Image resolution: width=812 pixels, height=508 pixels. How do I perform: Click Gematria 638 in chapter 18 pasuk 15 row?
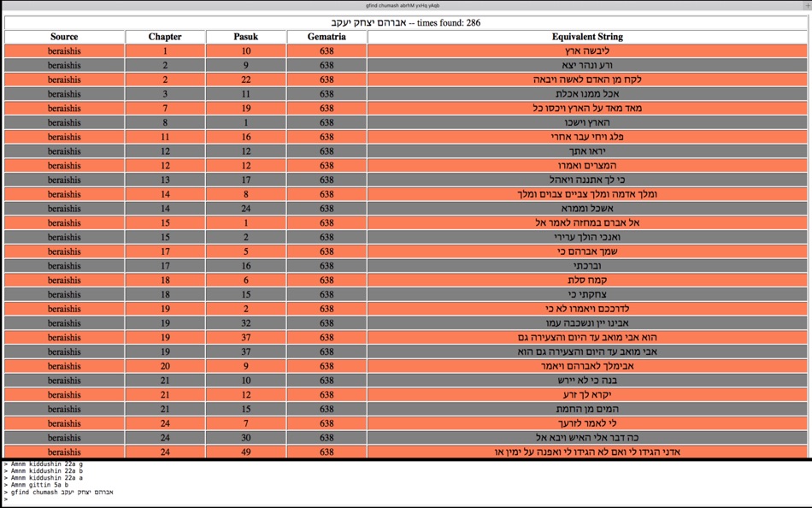click(327, 294)
